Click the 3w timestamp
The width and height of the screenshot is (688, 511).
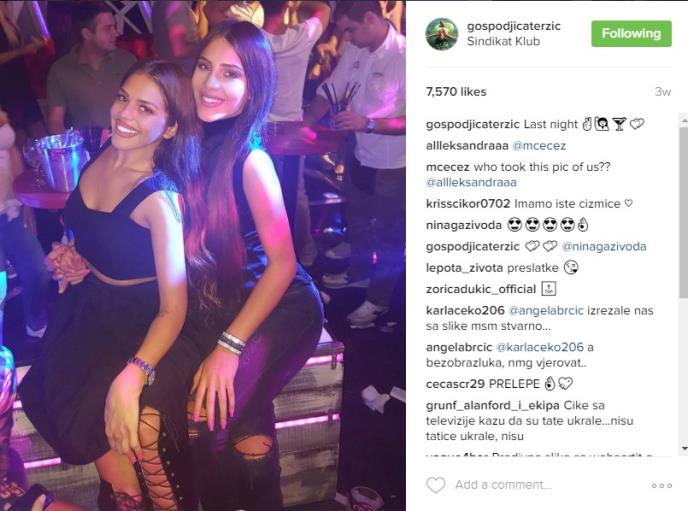[663, 92]
